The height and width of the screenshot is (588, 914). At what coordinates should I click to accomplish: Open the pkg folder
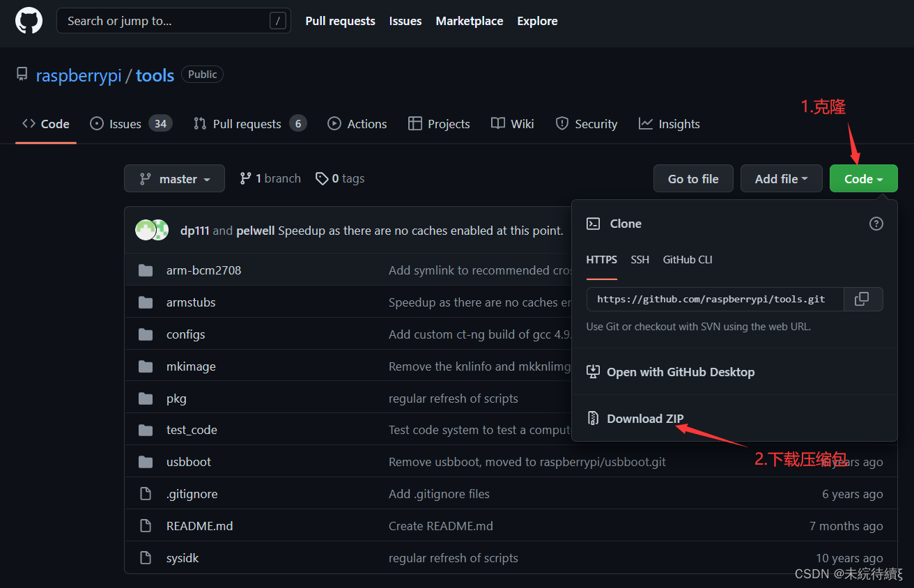(176, 399)
